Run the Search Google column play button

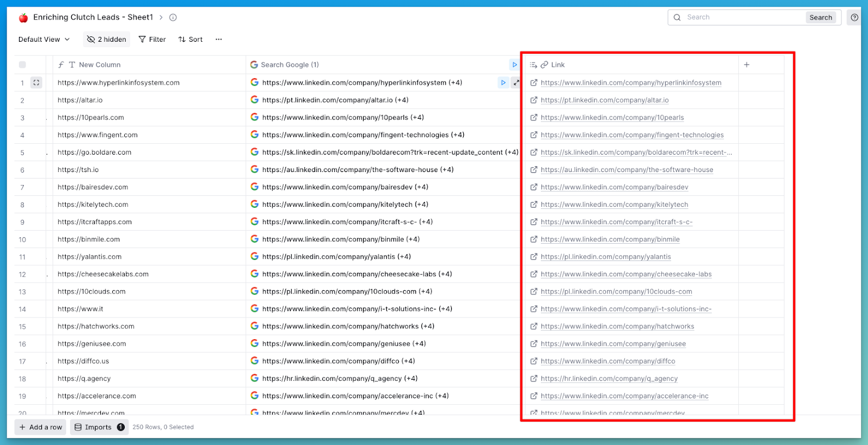point(514,65)
